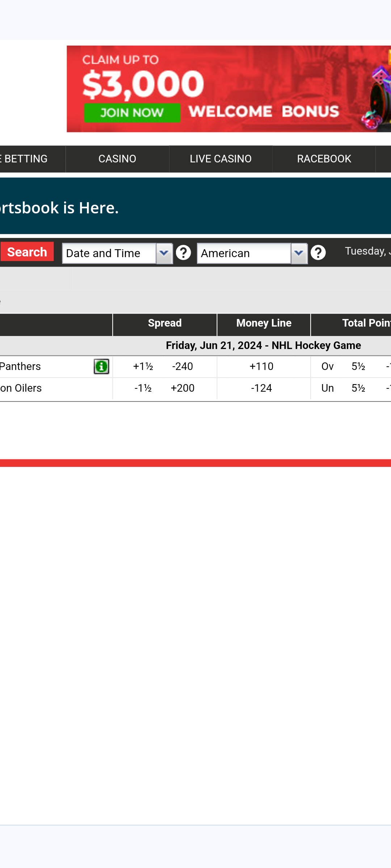391x868 pixels.
Task: Select Oilers money line -124
Action: pos(261,388)
